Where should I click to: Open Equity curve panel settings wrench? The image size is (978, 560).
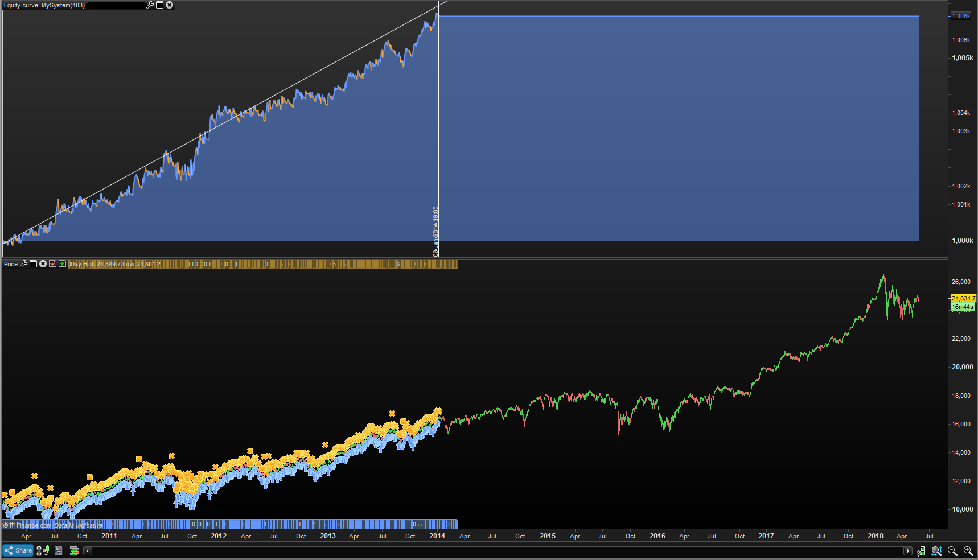pos(150,5)
